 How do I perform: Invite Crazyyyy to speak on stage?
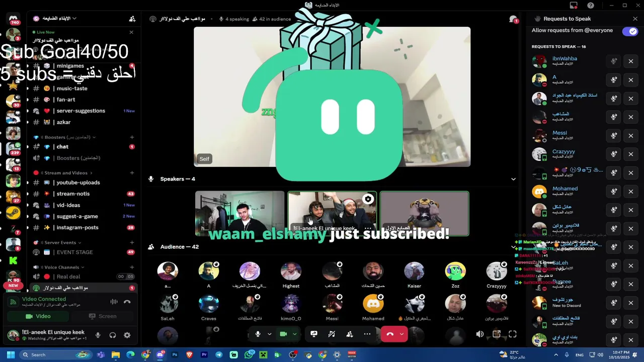(x=614, y=154)
